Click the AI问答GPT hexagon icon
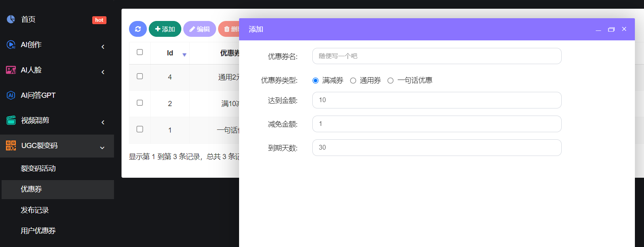The width and height of the screenshot is (644, 247). (x=11, y=95)
